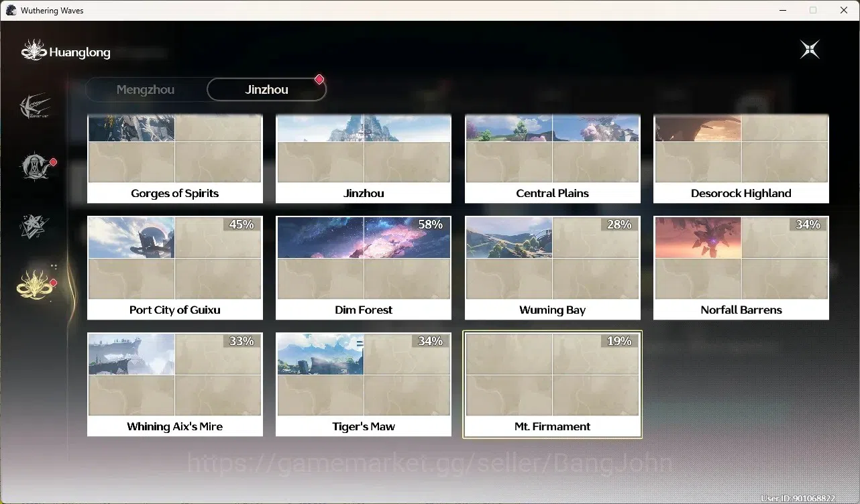The height and width of the screenshot is (504, 860).
Task: Open the Norfall Barrens card
Action: point(741,267)
